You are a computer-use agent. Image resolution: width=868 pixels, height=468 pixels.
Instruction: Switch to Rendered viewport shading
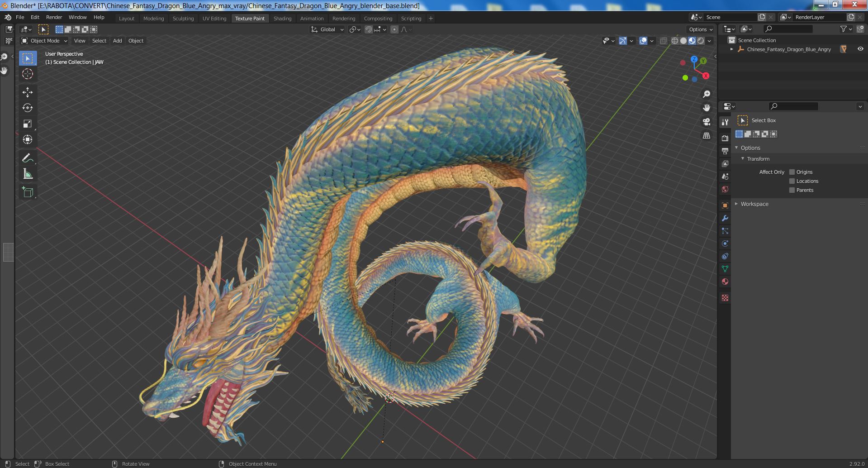point(701,41)
